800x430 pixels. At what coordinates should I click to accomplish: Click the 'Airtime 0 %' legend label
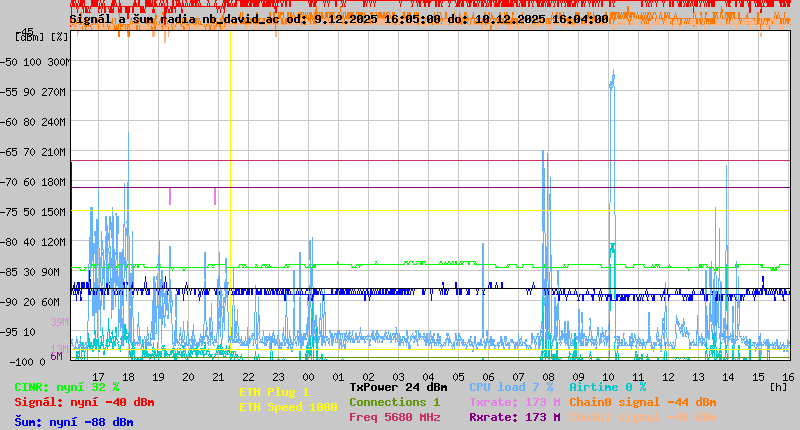coord(608,387)
